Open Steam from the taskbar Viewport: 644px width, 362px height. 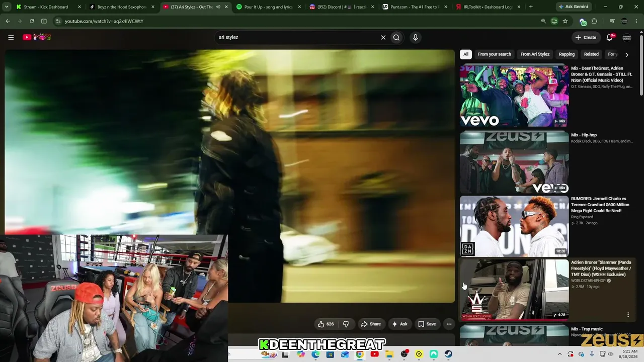coord(448,354)
